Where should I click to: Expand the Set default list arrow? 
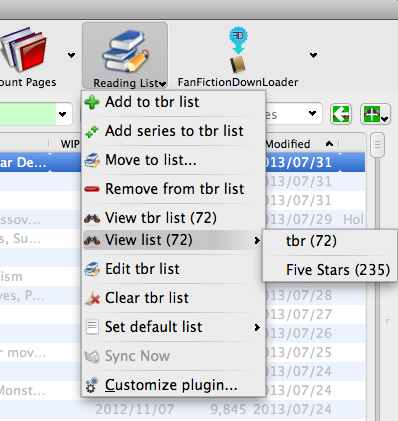click(x=257, y=327)
